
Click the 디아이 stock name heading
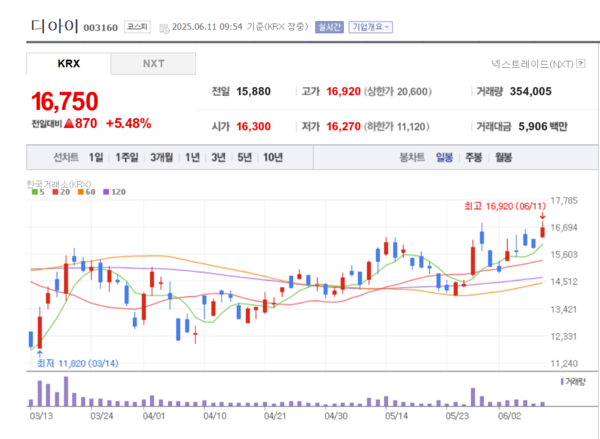pos(55,26)
